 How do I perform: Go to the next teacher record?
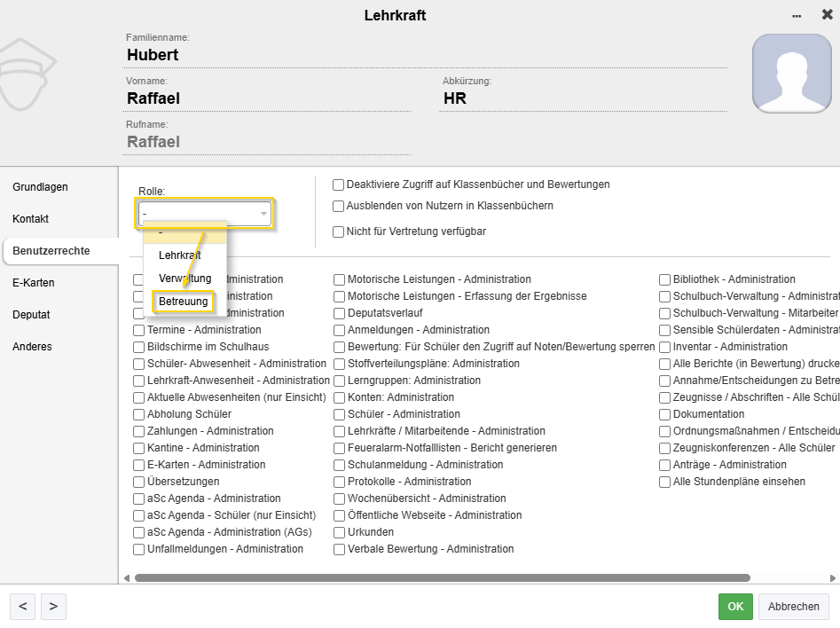click(x=54, y=607)
